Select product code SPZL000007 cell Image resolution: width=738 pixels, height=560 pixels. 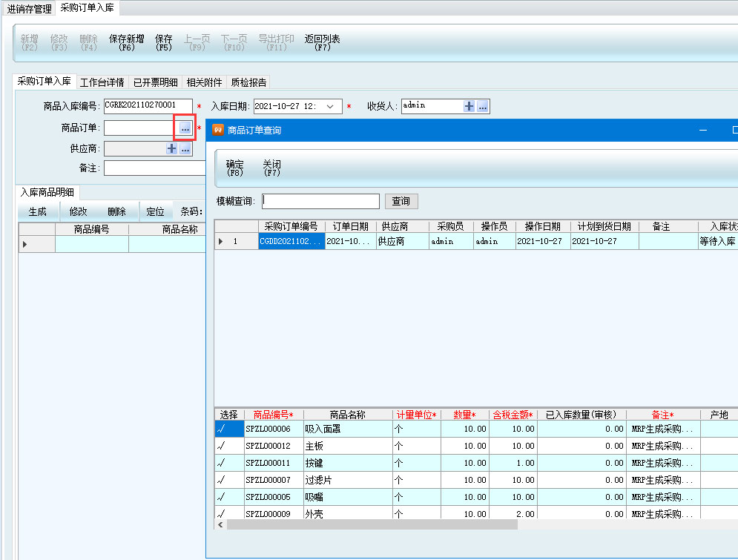coord(274,480)
